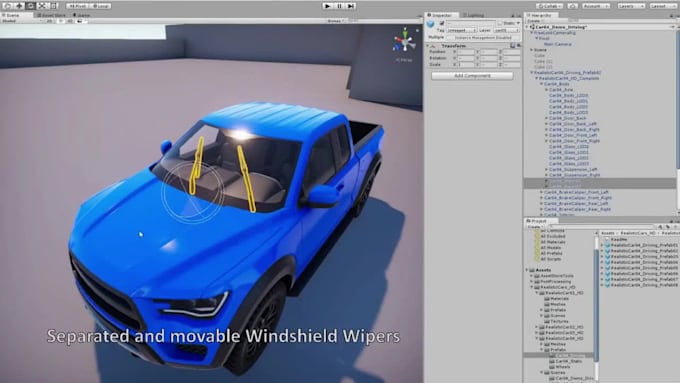This screenshot has height=383, width=680.
Task: Open the Layers dropdown
Action: coord(631,6)
